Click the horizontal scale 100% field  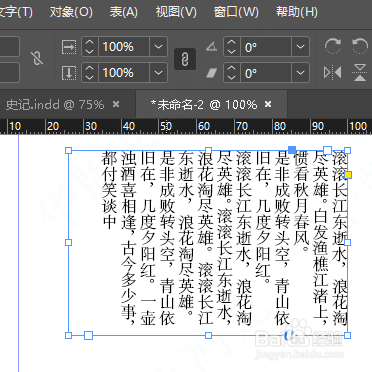point(124,47)
